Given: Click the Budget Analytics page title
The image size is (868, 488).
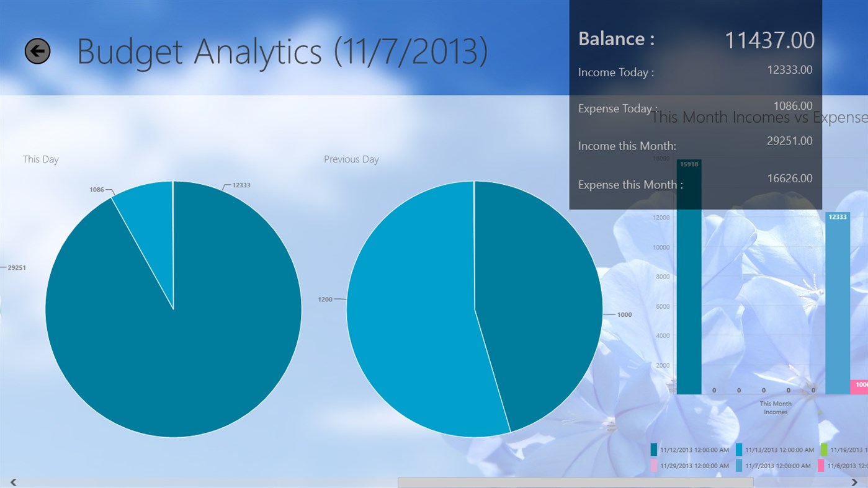Looking at the screenshot, I should tap(282, 51).
